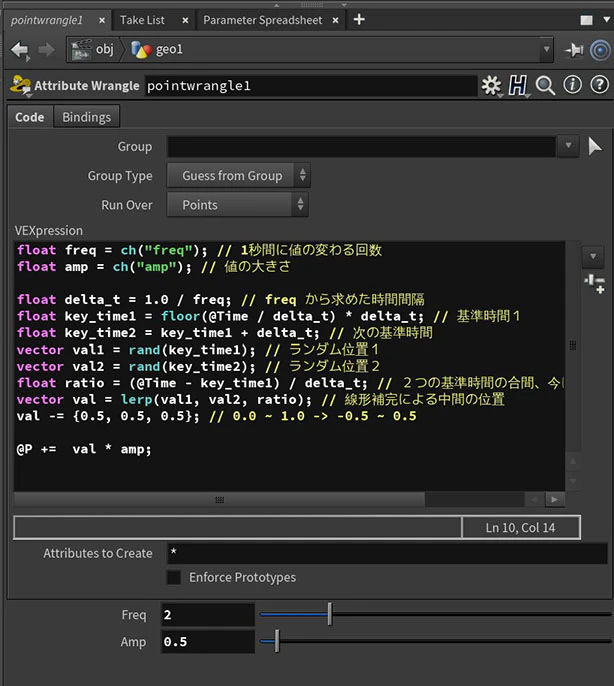The width and height of the screenshot is (614, 686).
Task: Click the Attribute Wrangle node type icon
Action: 21,85
